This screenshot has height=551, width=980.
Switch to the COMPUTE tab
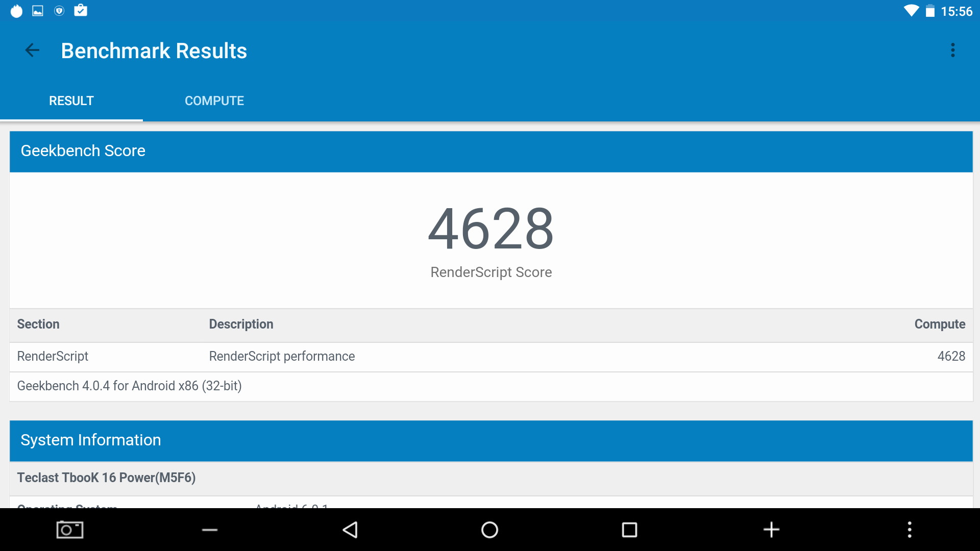pyautogui.click(x=214, y=101)
